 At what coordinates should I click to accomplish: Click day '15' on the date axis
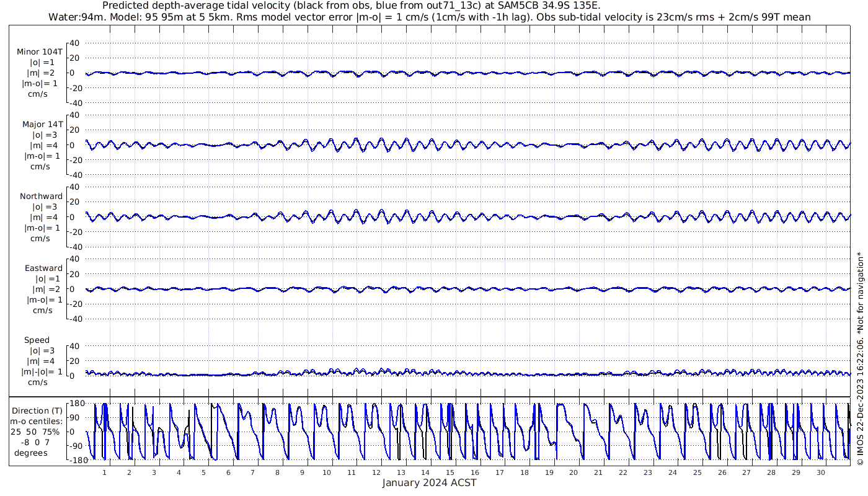450,472
